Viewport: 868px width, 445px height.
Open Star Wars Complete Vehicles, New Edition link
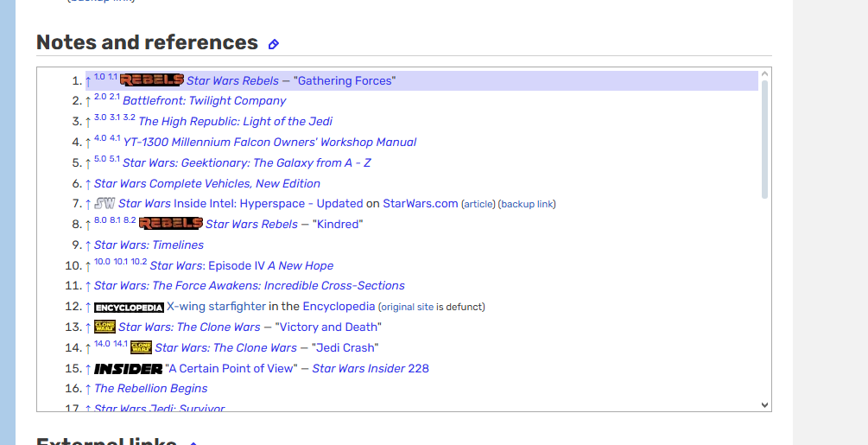tap(207, 183)
